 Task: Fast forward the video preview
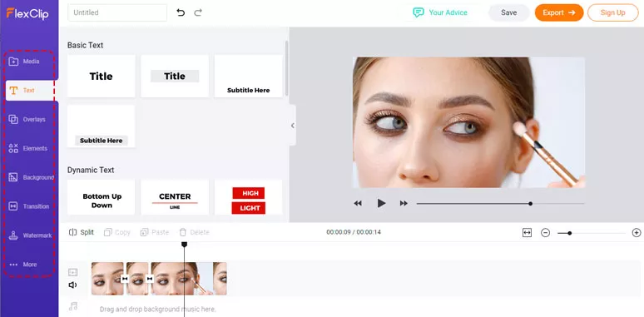pos(404,203)
